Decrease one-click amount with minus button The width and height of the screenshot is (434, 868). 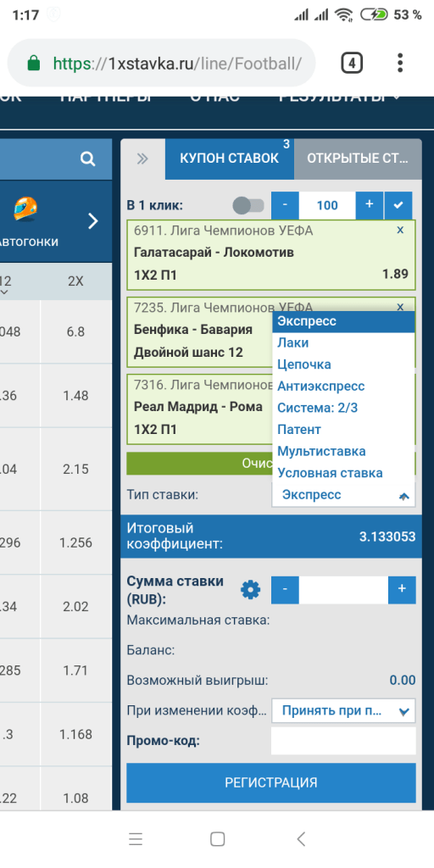[285, 205]
